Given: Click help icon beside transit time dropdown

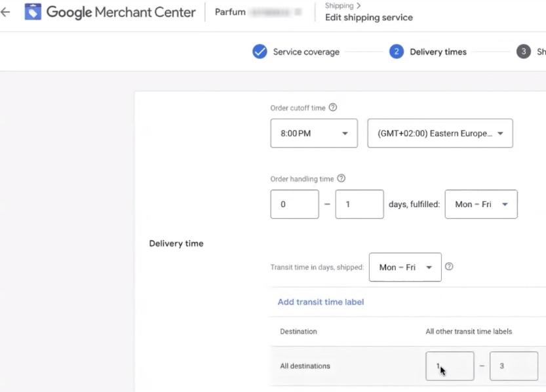Looking at the screenshot, I should tap(449, 267).
